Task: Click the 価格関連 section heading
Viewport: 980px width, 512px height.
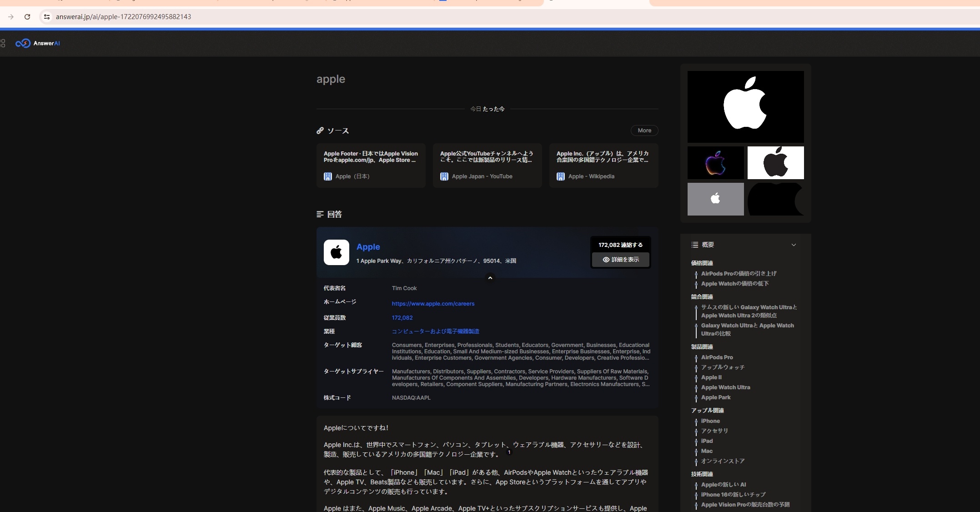Action: pos(702,263)
